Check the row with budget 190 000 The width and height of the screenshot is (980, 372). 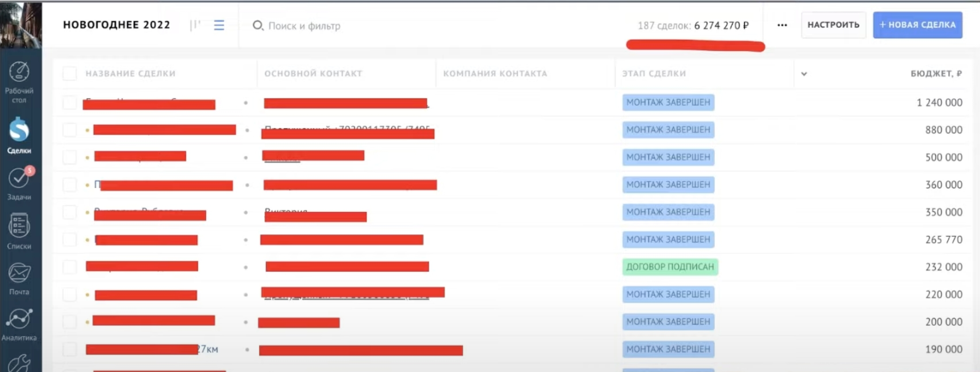pyautogui.click(x=69, y=349)
